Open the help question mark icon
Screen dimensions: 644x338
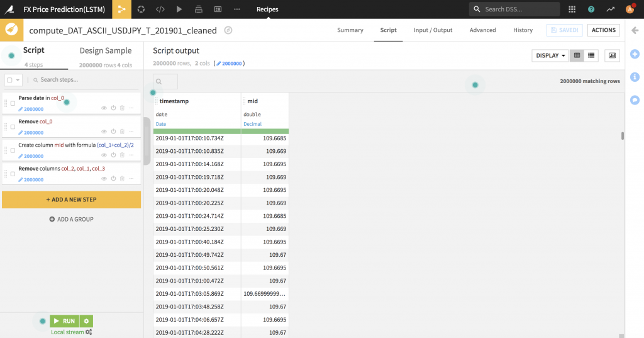point(591,9)
